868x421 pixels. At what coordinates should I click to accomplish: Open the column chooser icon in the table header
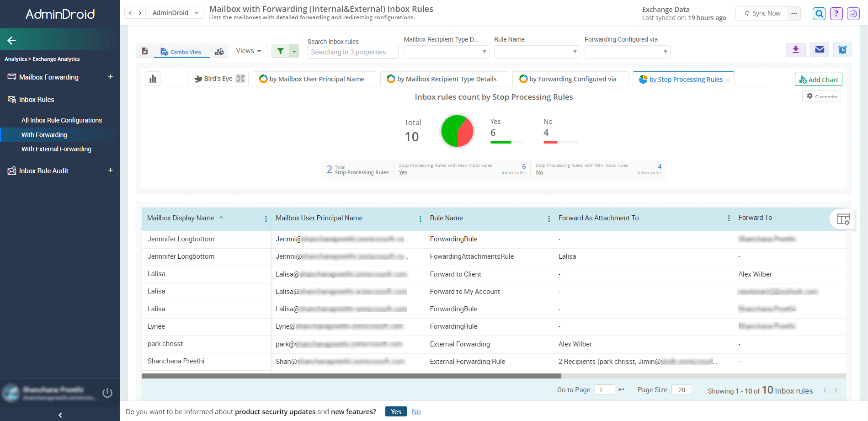[x=843, y=219]
